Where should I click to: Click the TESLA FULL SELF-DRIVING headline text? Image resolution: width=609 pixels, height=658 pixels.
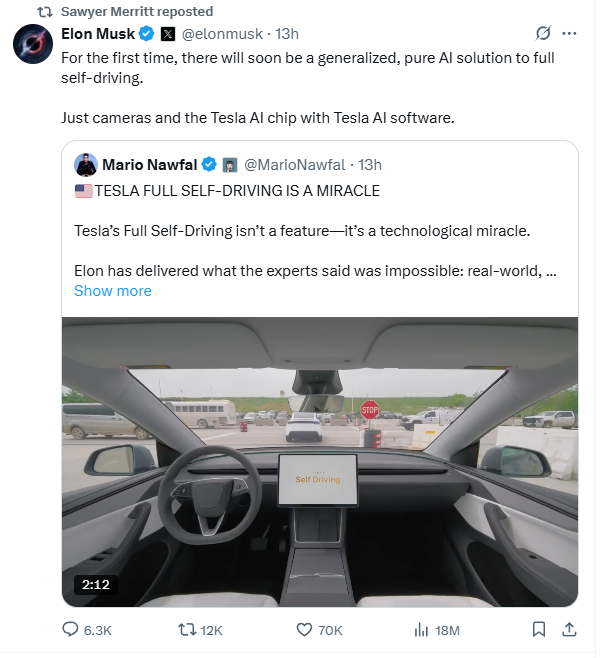237,190
